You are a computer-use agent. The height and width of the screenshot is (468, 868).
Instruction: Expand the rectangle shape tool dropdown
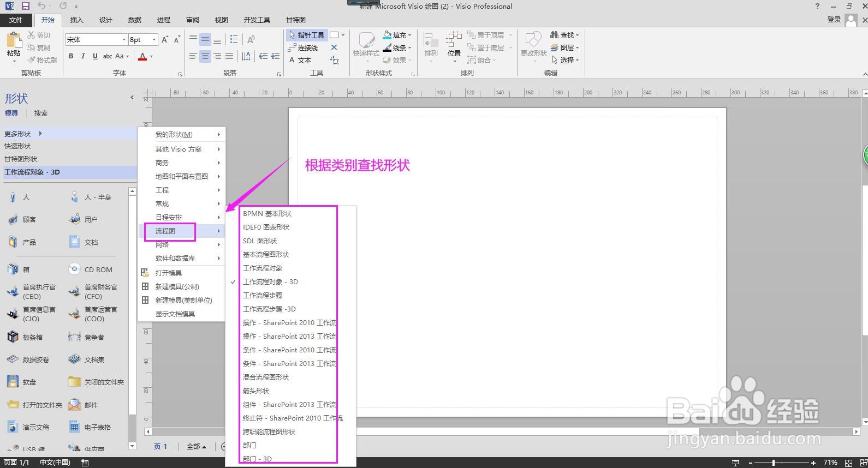[343, 35]
